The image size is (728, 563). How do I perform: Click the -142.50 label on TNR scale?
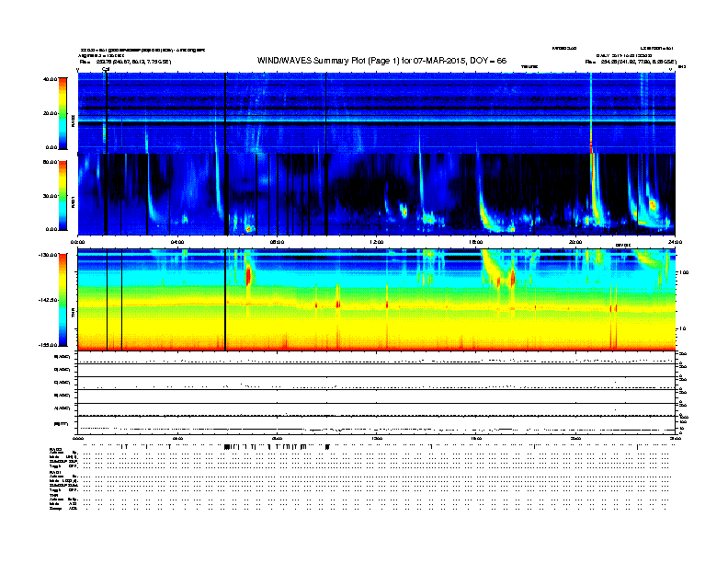point(48,300)
